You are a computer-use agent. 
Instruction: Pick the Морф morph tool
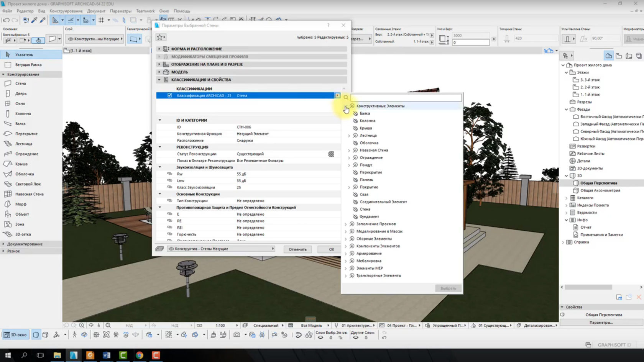click(21, 204)
